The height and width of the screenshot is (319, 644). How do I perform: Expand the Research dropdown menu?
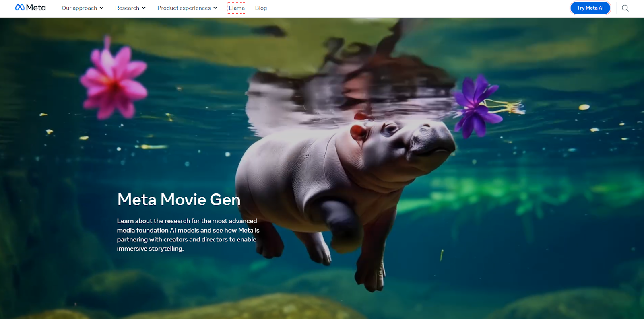(130, 8)
